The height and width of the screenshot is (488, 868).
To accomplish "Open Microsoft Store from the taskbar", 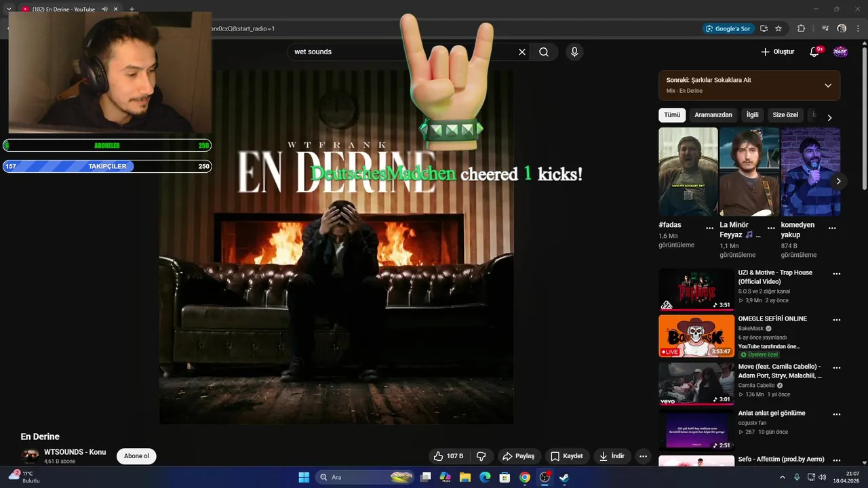I will (505, 477).
